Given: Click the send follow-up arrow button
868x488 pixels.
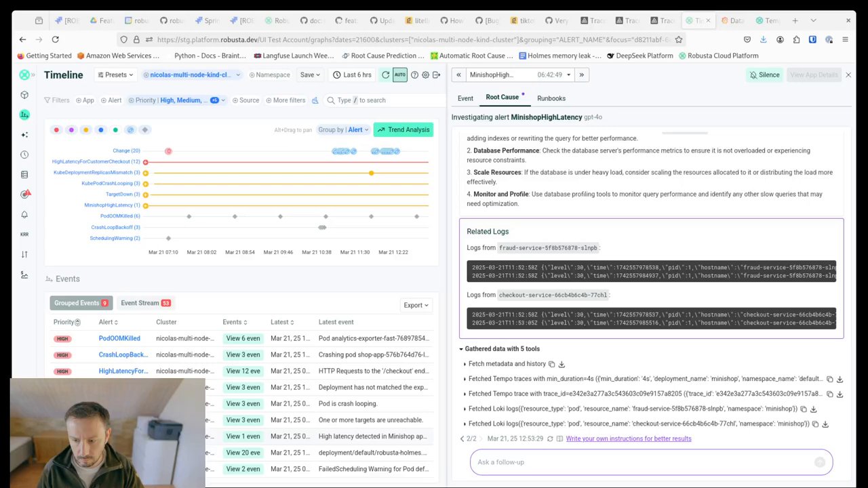Looking at the screenshot, I should coord(819,462).
